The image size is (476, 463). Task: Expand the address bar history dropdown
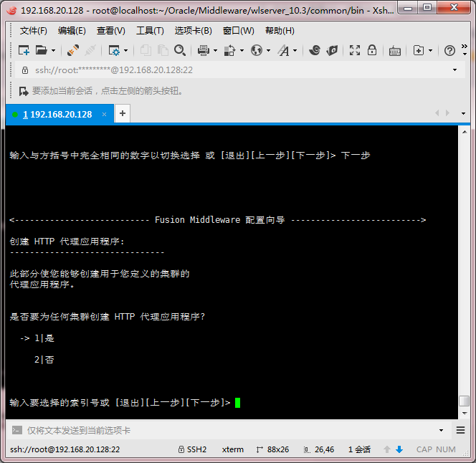[x=454, y=70]
